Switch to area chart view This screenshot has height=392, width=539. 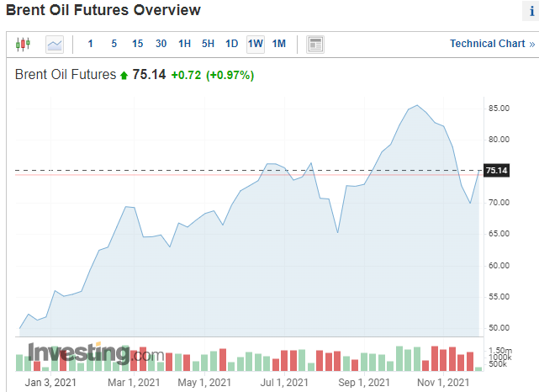point(55,44)
